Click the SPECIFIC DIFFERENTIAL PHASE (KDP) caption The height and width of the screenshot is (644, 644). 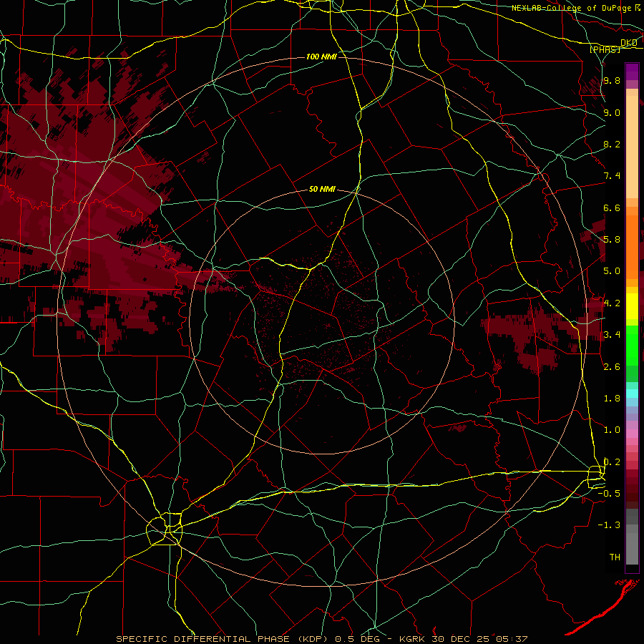coord(224,639)
